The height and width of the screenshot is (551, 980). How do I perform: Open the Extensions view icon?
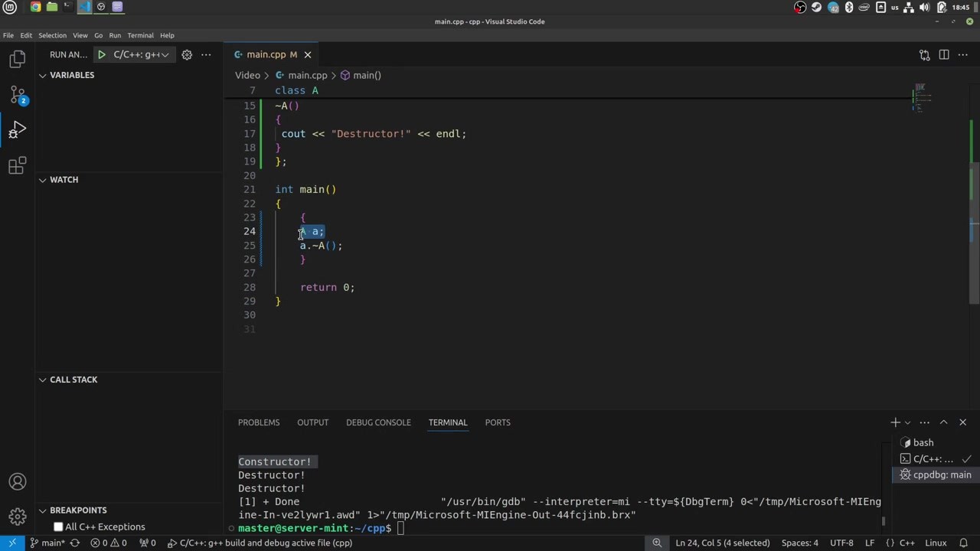[17, 165]
